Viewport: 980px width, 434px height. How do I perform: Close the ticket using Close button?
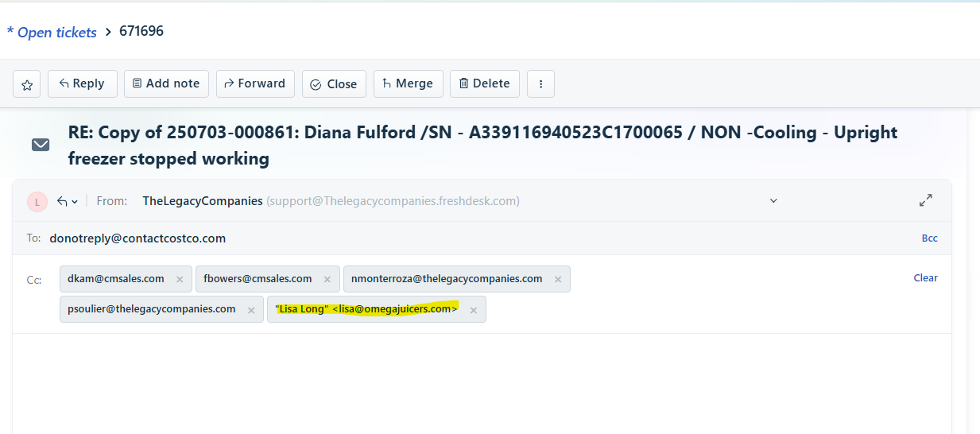pos(334,84)
